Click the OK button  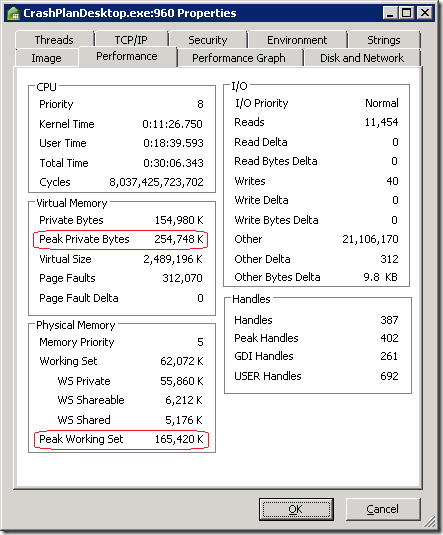(296, 509)
